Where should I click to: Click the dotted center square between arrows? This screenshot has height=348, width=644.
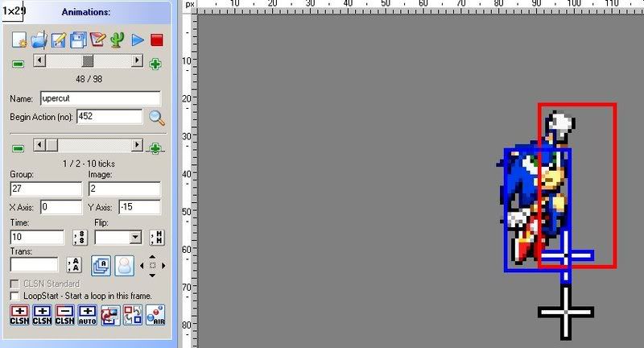(x=152, y=266)
